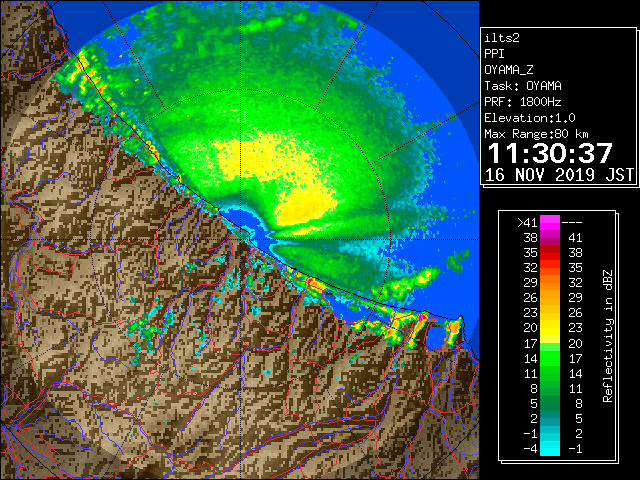Click the orange legend swatch beside 29
Image resolution: width=640 pixels, height=480 pixels.
(x=550, y=282)
